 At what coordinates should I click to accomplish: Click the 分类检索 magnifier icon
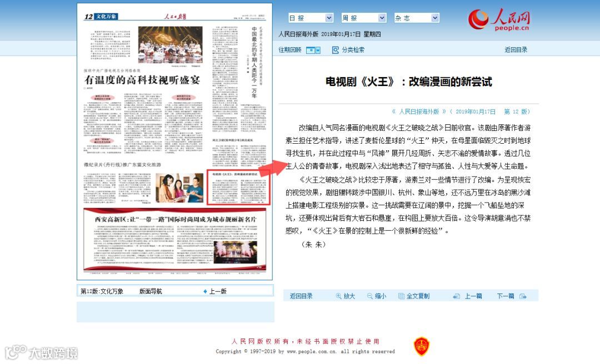point(335,50)
